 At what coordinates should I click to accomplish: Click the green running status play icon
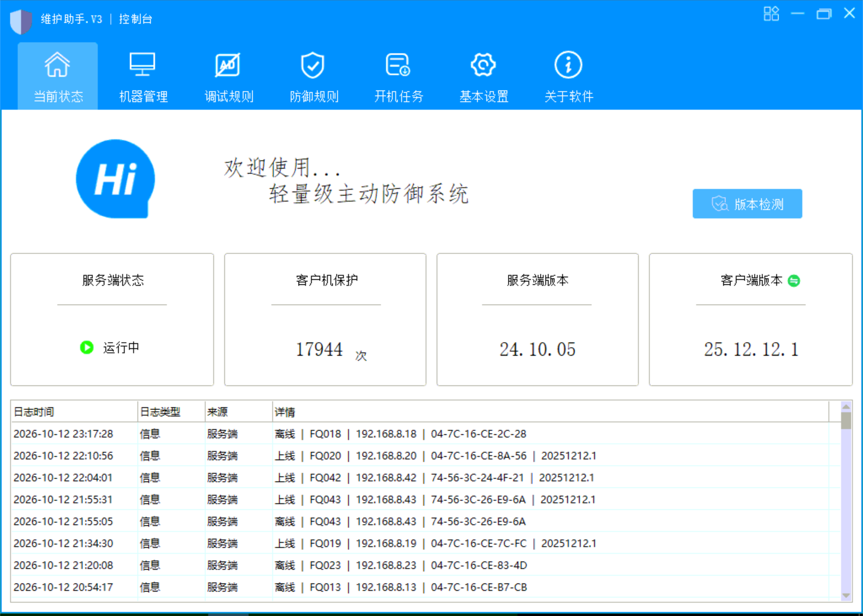click(x=87, y=347)
